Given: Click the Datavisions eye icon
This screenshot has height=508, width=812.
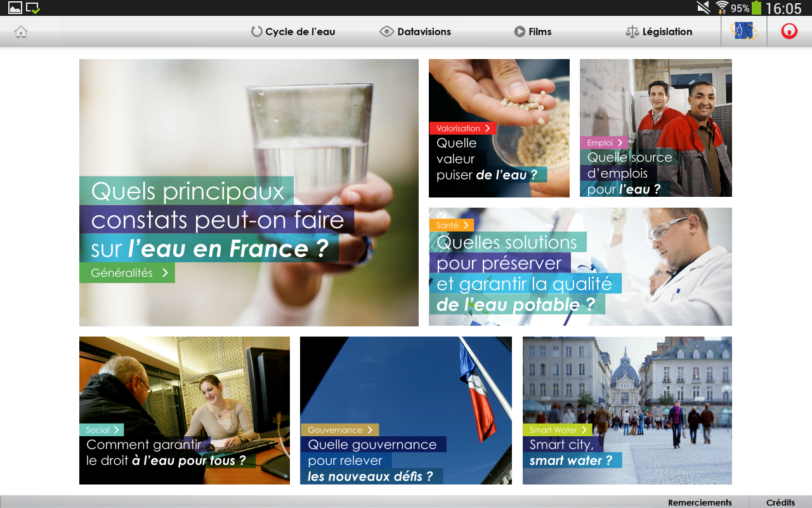Looking at the screenshot, I should (x=387, y=32).
